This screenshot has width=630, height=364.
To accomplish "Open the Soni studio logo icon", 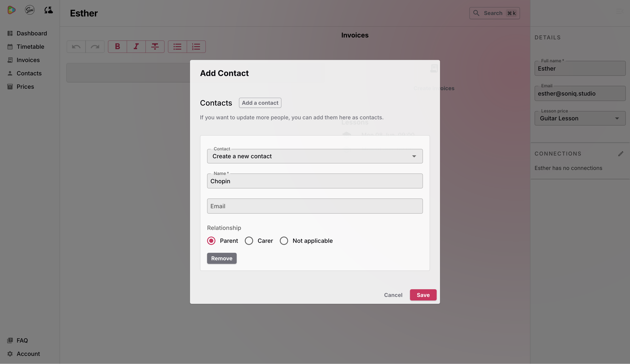I will click(x=30, y=10).
